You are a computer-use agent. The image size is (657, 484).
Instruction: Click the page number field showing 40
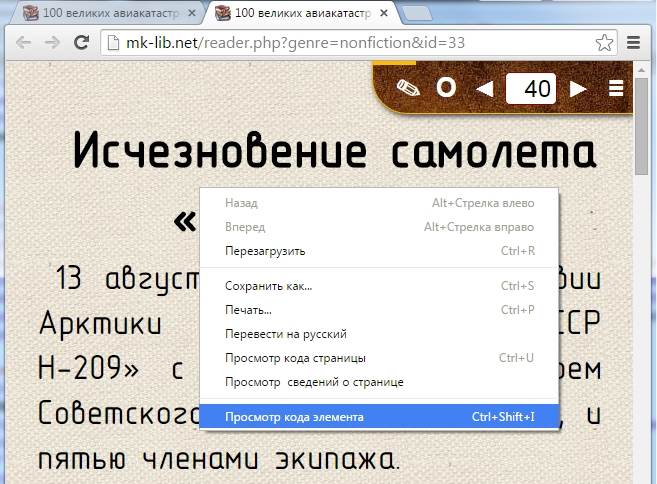tap(531, 88)
